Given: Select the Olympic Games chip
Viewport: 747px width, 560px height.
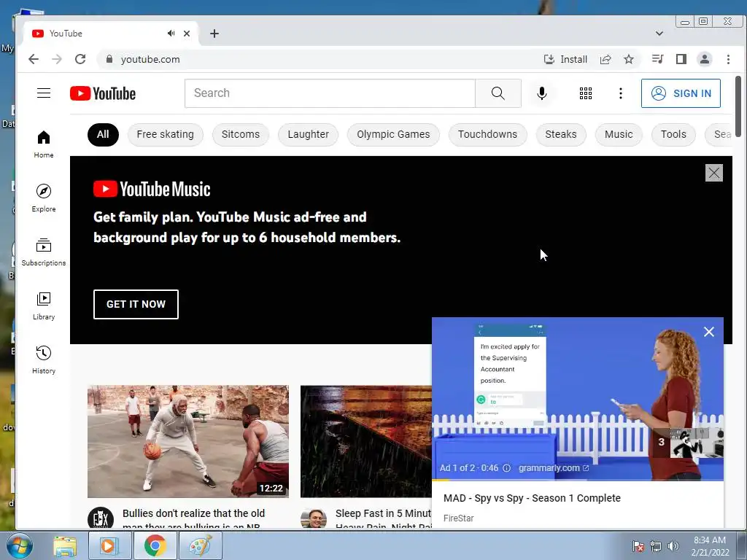Looking at the screenshot, I should pyautogui.click(x=393, y=134).
